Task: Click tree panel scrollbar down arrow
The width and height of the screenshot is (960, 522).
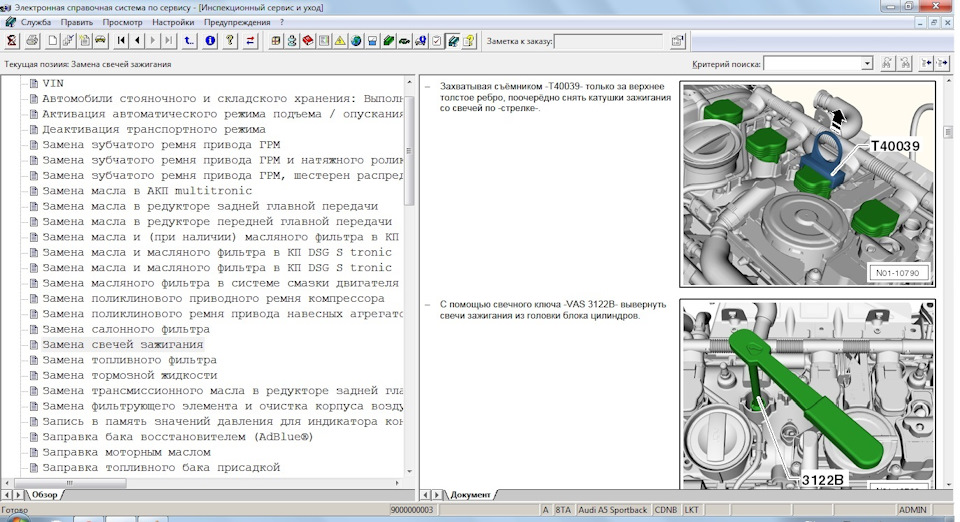Action: (410, 472)
